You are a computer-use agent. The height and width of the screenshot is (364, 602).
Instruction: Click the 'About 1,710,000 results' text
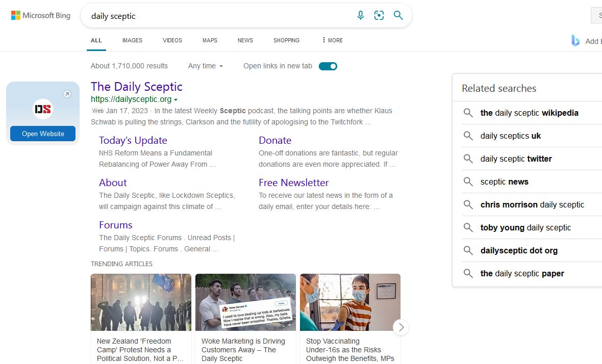pyautogui.click(x=129, y=66)
